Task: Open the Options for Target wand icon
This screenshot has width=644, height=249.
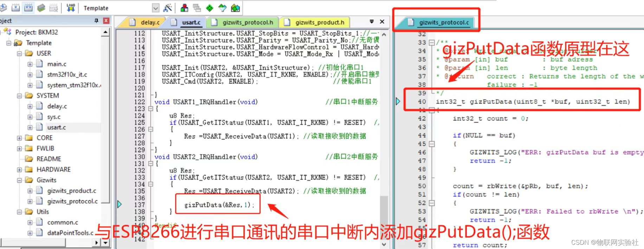Action: [168, 8]
